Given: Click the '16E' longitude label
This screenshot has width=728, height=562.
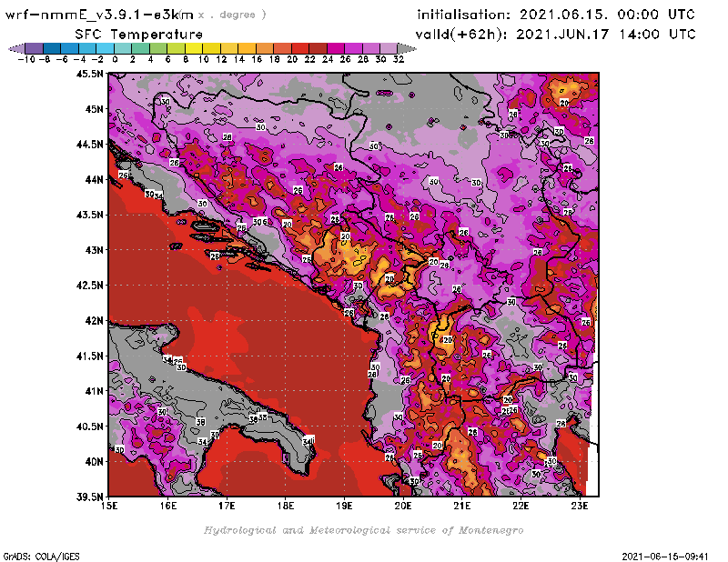Looking at the screenshot, I should 168,506.
